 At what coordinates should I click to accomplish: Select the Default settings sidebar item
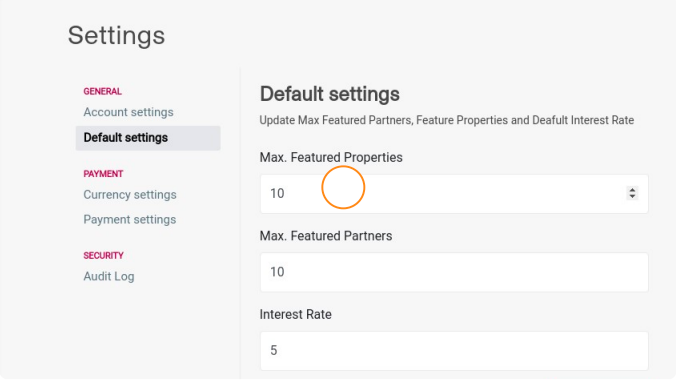coord(148,138)
